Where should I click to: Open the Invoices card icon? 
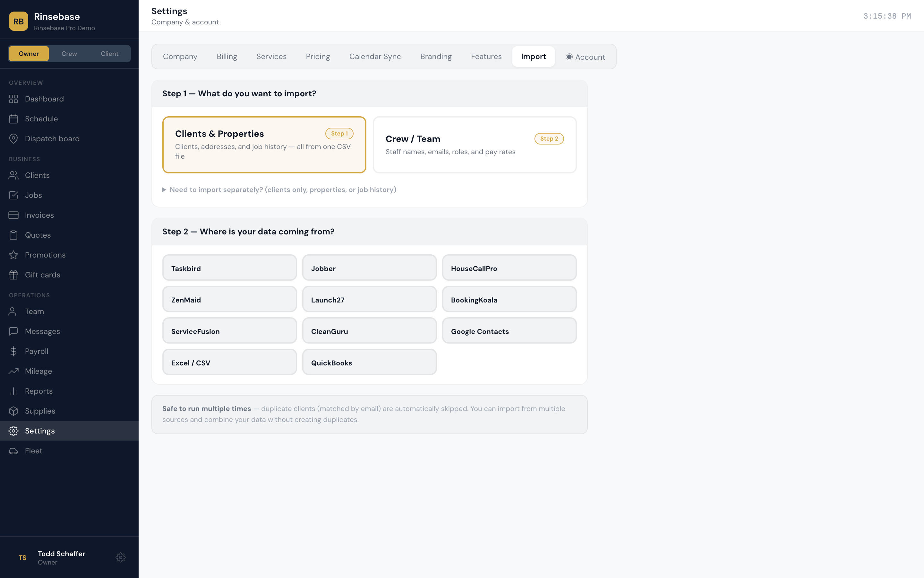tap(13, 215)
